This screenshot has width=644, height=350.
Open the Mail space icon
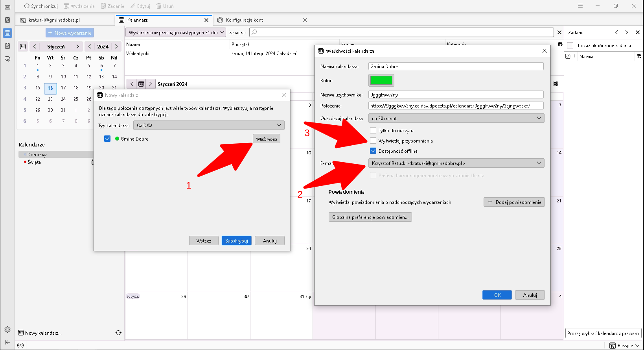tap(7, 7)
